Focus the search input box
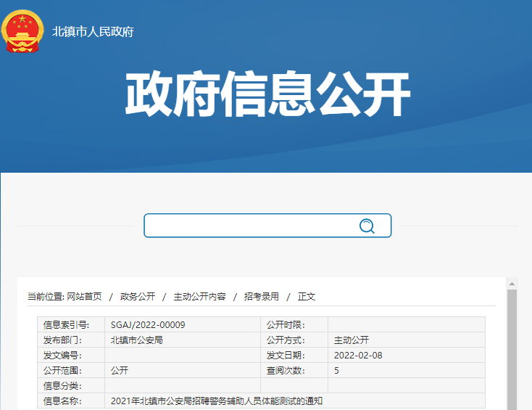Viewport: 532px width, 410px height. coord(250,226)
